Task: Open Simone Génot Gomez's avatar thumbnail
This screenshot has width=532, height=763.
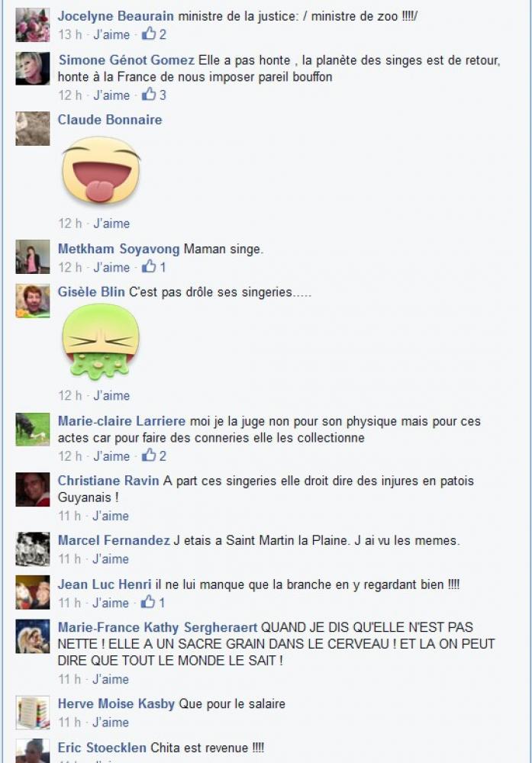Action: click(x=33, y=69)
